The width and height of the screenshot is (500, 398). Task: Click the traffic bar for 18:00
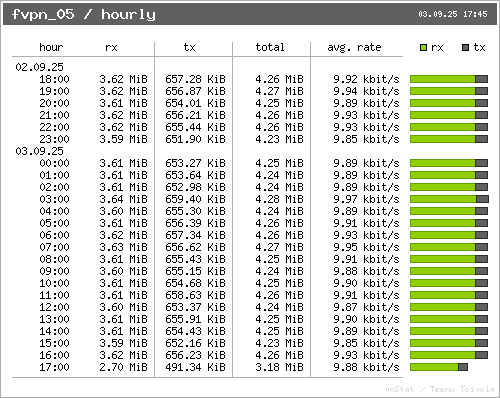(x=449, y=79)
